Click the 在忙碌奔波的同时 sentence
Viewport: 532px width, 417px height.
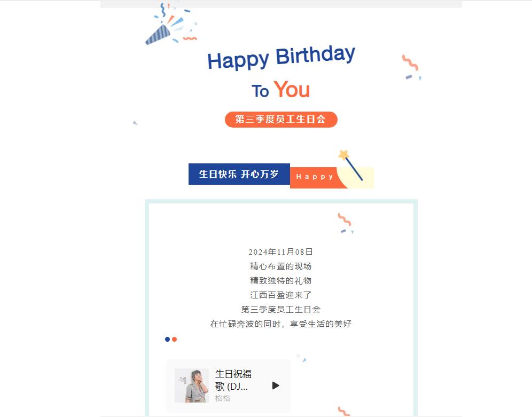280,324
